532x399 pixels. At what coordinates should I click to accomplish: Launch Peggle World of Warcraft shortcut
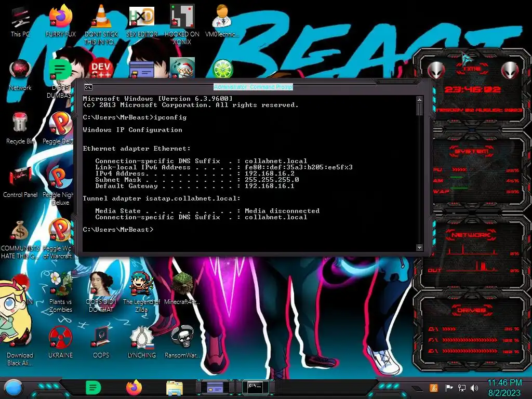(60, 240)
